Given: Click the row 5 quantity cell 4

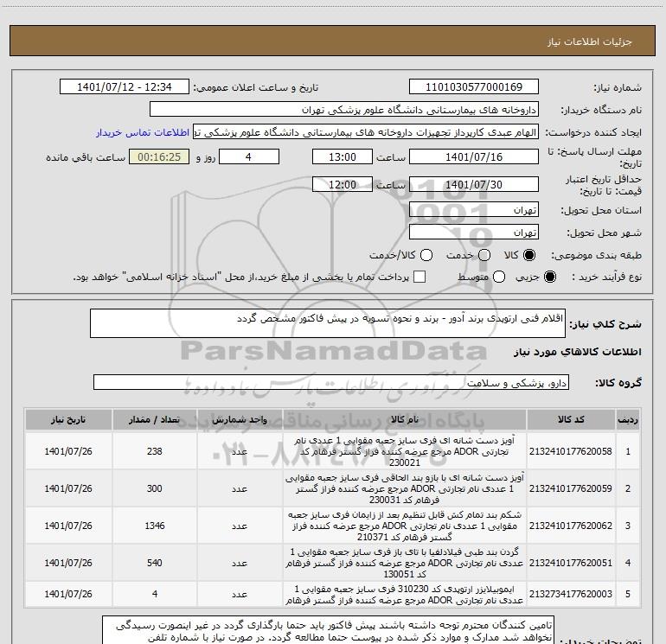Looking at the screenshot, I should click(154, 594).
